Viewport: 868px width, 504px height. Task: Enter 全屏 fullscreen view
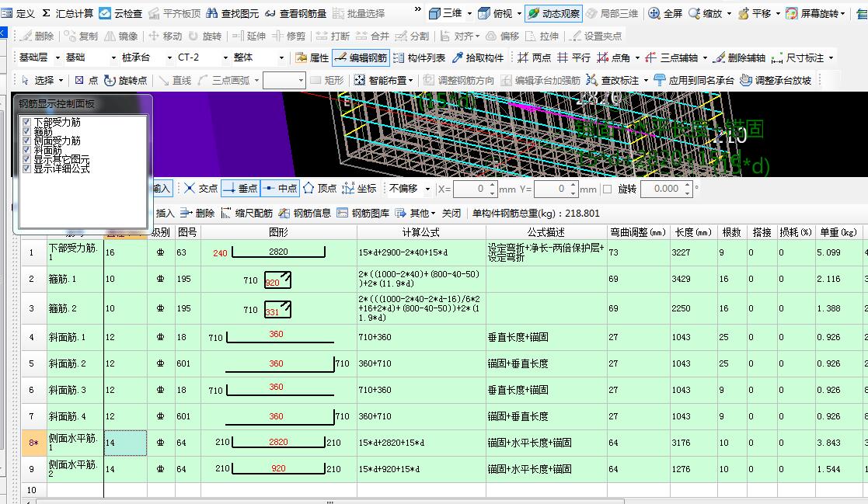(x=665, y=13)
